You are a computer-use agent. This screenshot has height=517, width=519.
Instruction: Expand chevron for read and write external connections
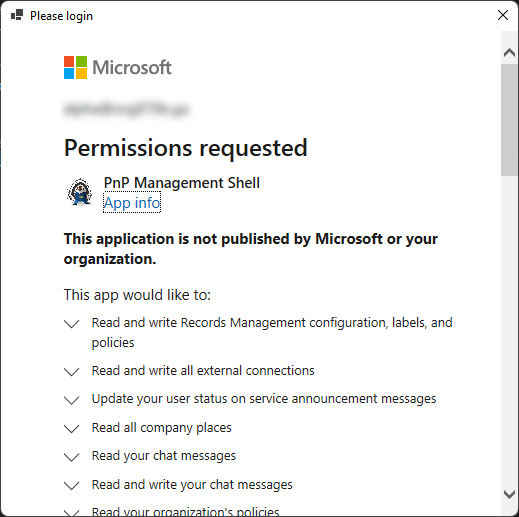pos(71,371)
